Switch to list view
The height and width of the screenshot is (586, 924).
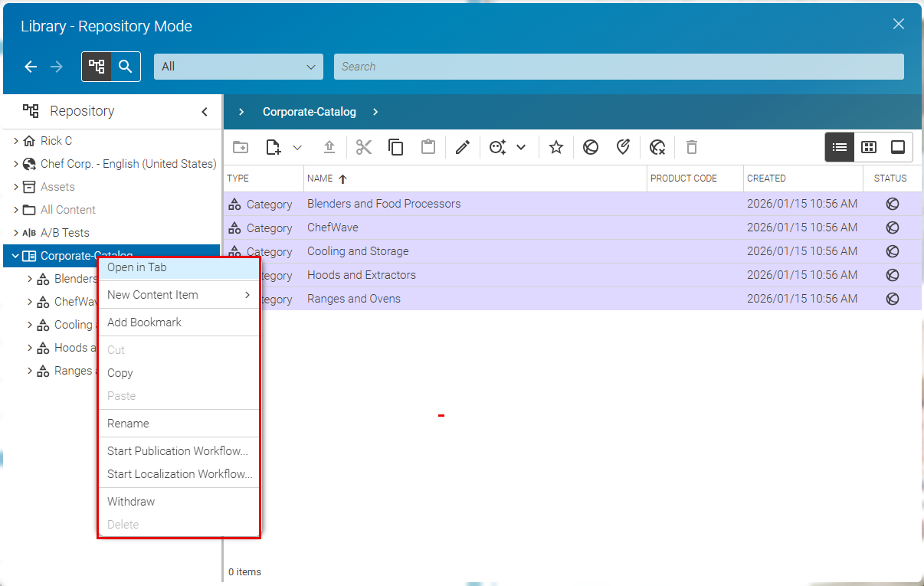tap(840, 147)
